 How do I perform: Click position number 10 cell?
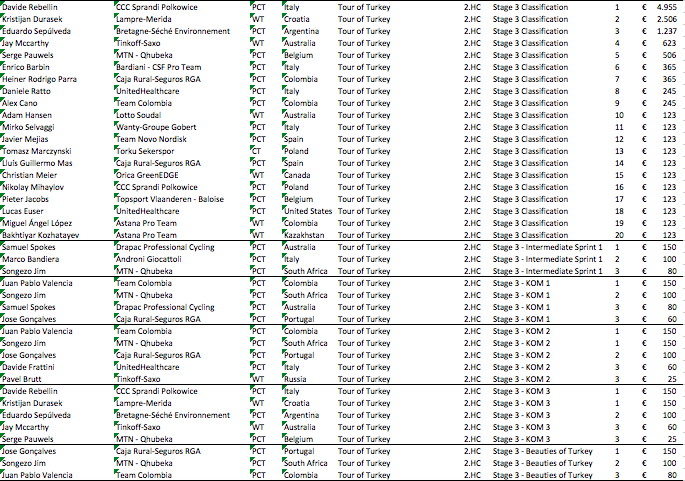pos(619,115)
